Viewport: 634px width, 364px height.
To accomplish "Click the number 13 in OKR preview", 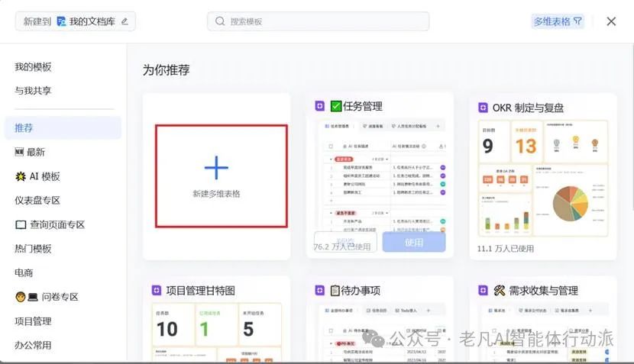I will [526, 146].
